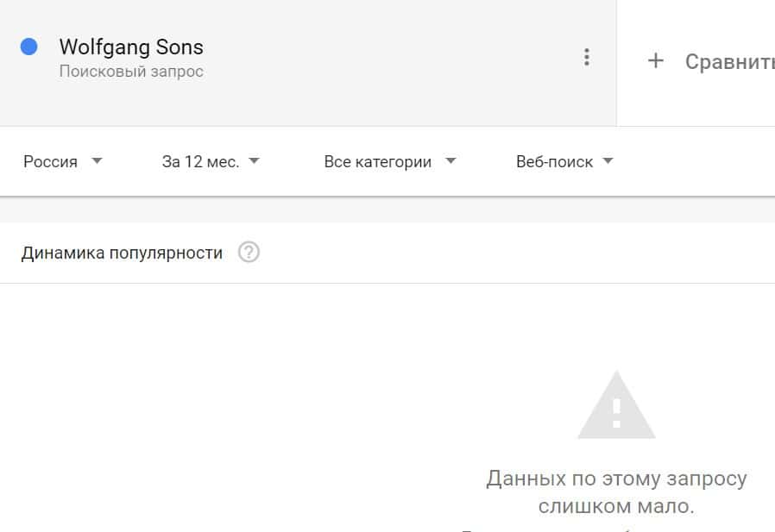The image size is (775, 532).
Task: Click the arrow next to Все категории
Action: 451,161
